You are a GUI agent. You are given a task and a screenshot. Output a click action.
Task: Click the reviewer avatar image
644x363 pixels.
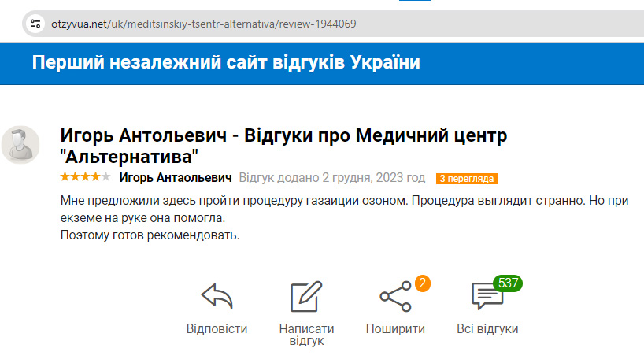pos(20,144)
